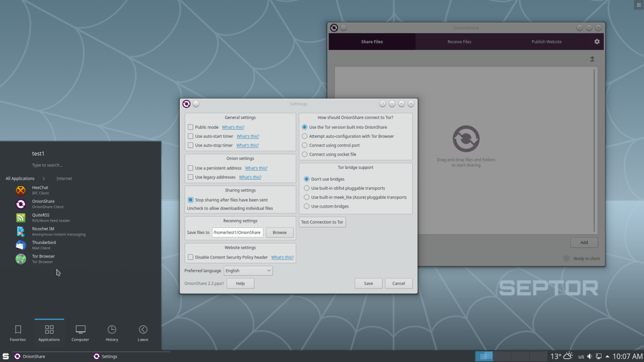This screenshot has height=362, width=644.
Task: Click the OnionShare logo in main window title bar
Action: (x=334, y=28)
